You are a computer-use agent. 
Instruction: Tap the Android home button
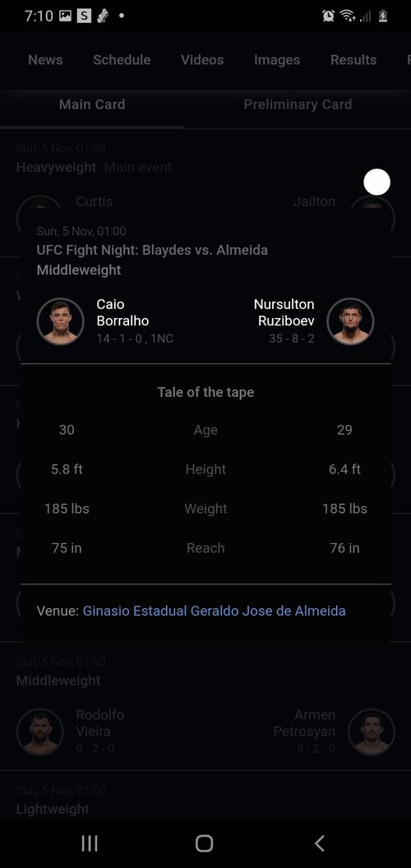[x=205, y=843]
